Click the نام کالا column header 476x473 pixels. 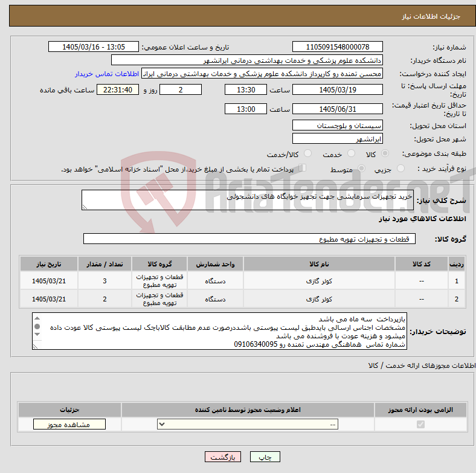[319, 264]
